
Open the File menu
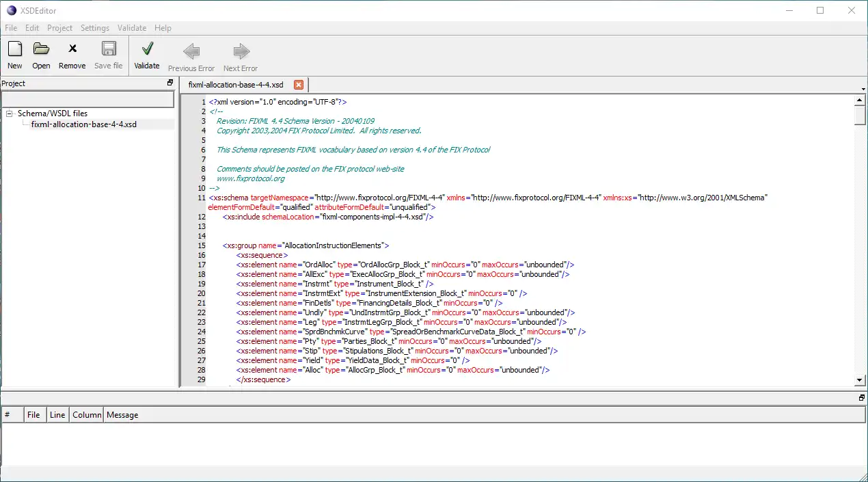(11, 28)
